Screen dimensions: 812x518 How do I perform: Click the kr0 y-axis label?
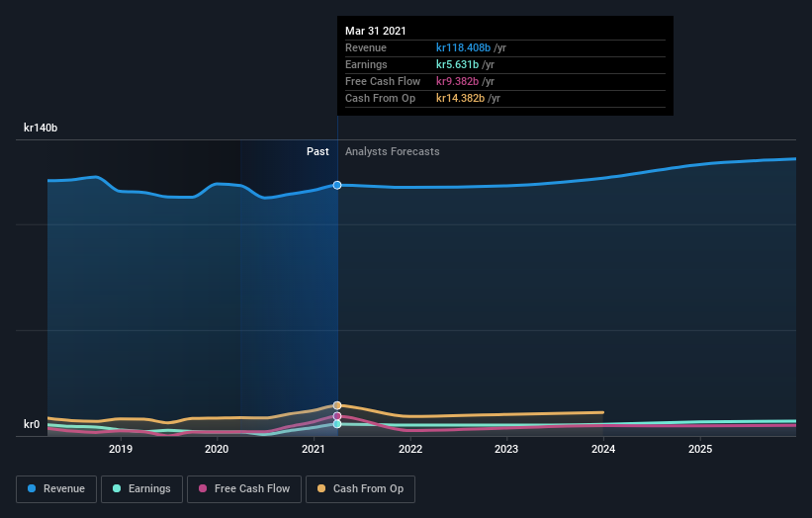(x=32, y=424)
